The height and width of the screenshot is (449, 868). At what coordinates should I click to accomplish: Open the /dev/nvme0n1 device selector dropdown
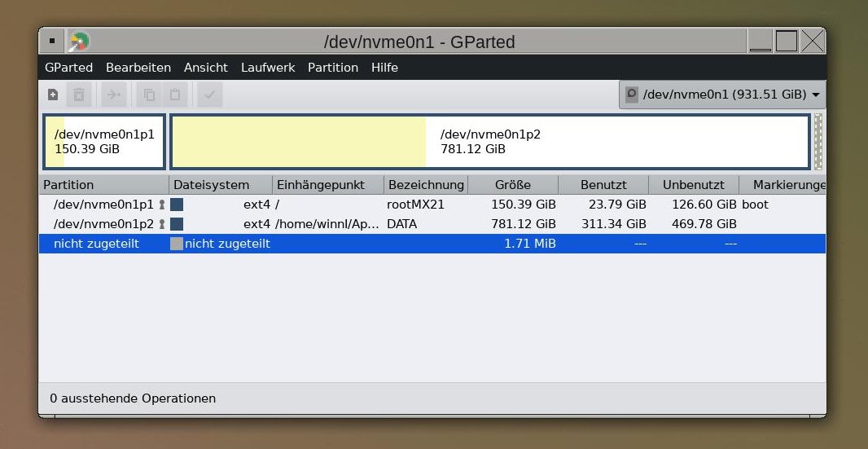(722, 95)
